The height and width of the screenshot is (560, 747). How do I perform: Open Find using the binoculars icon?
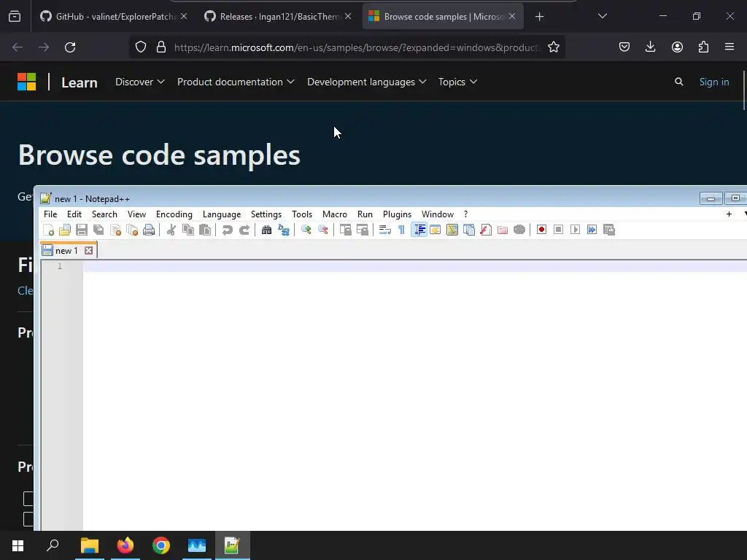(x=267, y=230)
